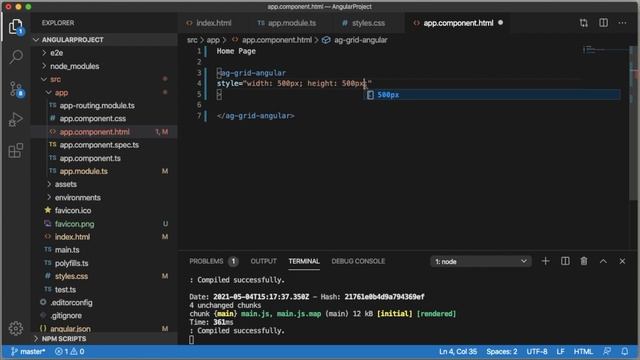Click errors and warnings count in status bar
The width and height of the screenshot is (640, 360).
(70, 351)
